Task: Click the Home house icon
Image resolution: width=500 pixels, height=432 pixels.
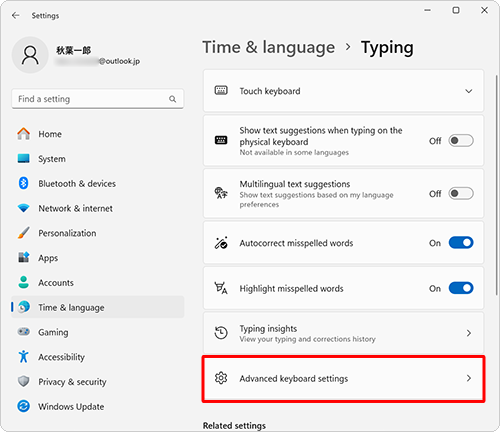Action: 23,134
